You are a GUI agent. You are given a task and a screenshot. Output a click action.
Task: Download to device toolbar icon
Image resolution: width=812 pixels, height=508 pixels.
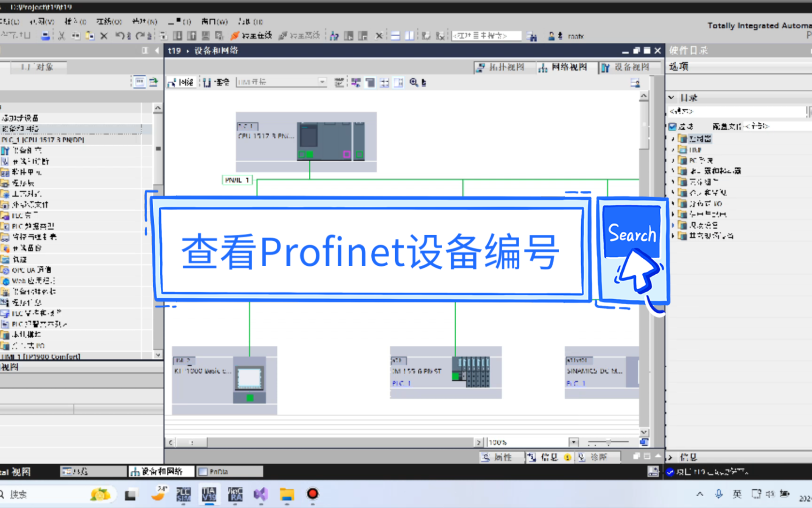pyautogui.click(x=178, y=36)
